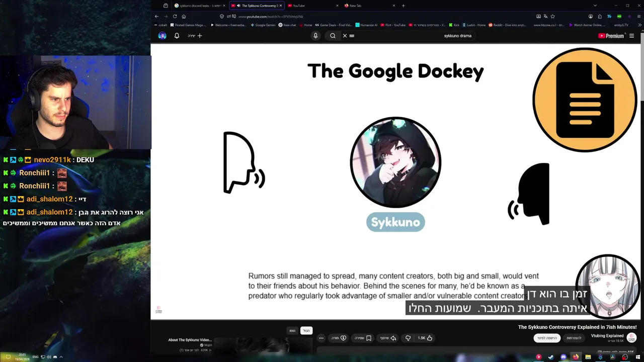Click the browser reload icon
Image resolution: width=644 pixels, height=362 pixels.
[x=175, y=16]
